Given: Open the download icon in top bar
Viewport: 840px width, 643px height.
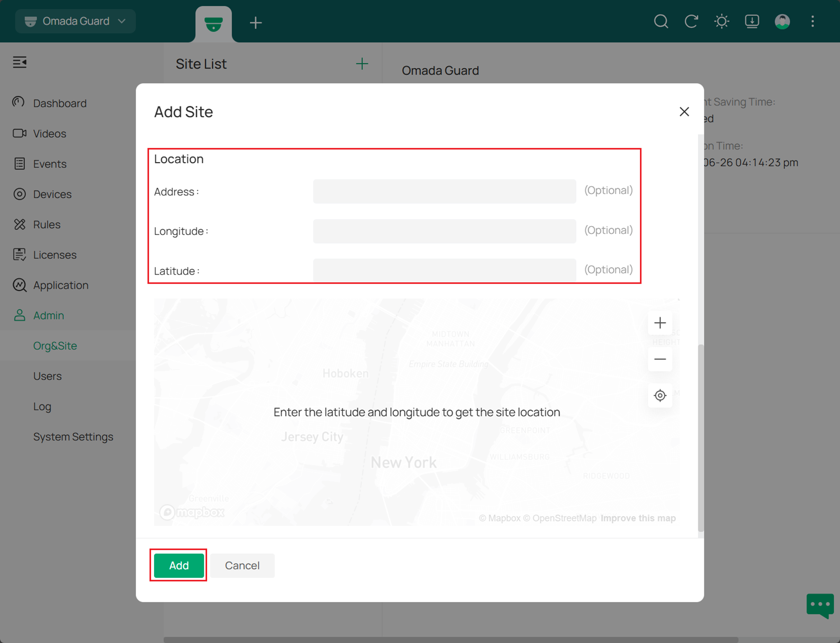Looking at the screenshot, I should click(x=752, y=21).
